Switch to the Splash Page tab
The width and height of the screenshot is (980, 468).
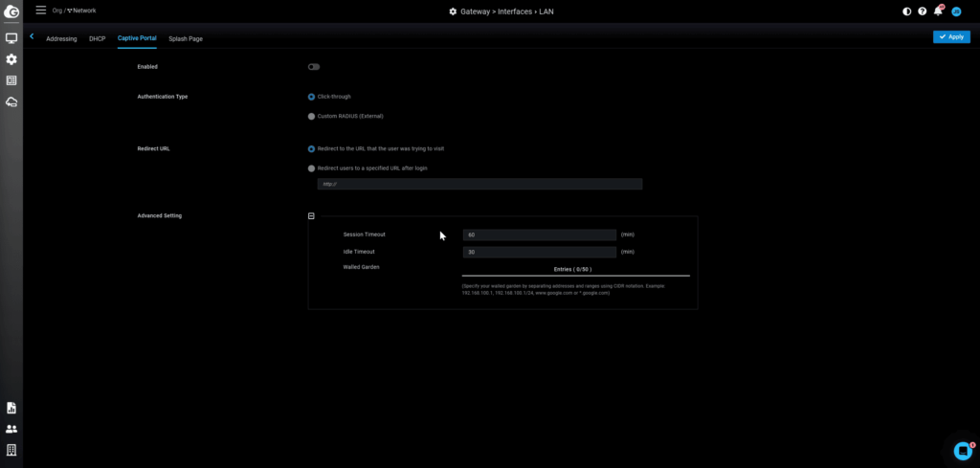(x=187, y=38)
